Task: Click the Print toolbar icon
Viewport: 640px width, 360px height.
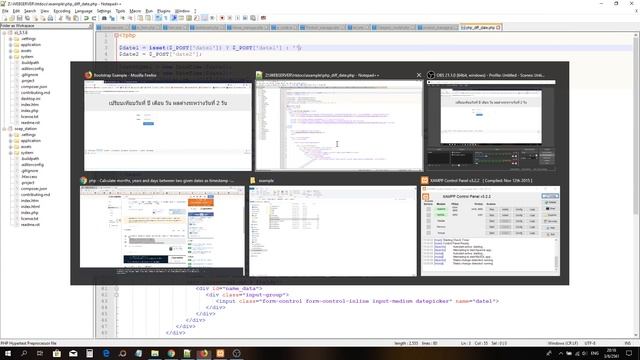Action: click(51, 18)
